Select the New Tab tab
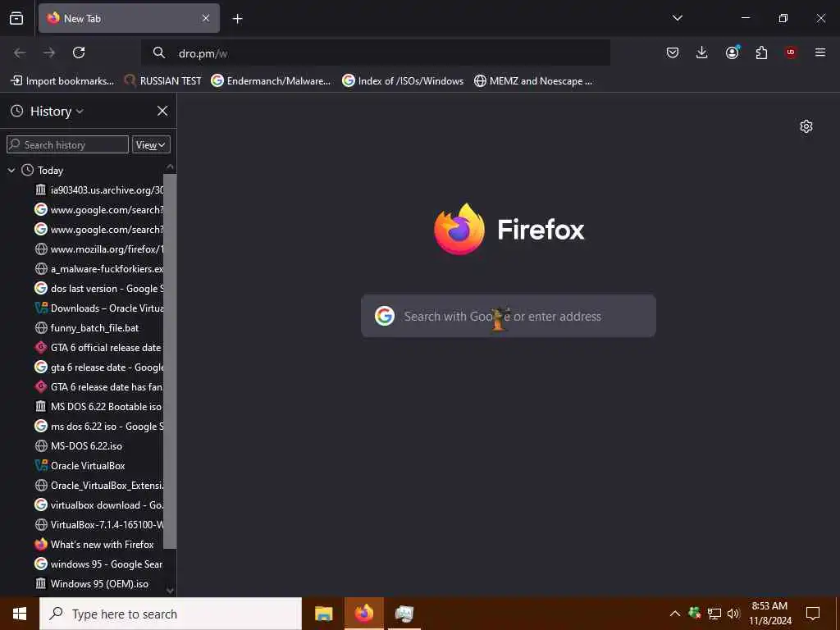840x630 pixels. click(129, 18)
